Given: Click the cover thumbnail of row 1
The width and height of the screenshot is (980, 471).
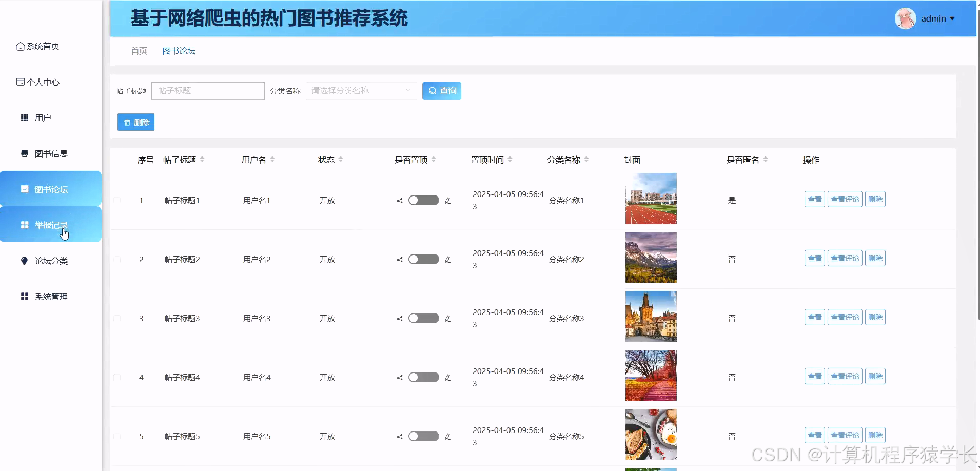Looking at the screenshot, I should 650,199.
